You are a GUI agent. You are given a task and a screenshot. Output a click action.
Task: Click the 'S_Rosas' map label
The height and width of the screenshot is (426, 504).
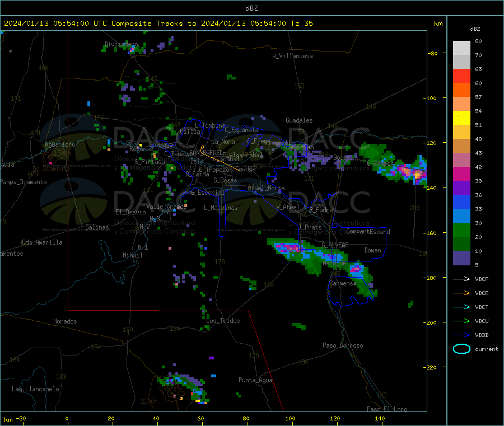coord(225,180)
